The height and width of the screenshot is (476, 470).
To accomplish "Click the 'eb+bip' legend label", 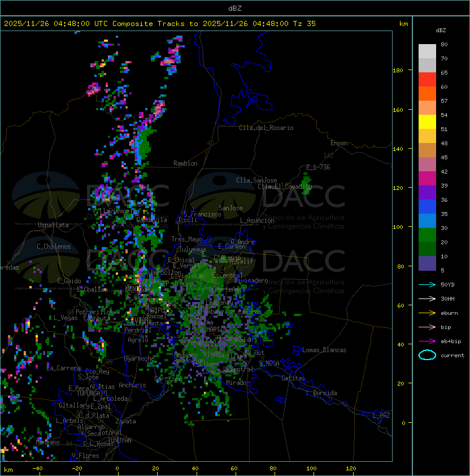I will pyautogui.click(x=451, y=341).
